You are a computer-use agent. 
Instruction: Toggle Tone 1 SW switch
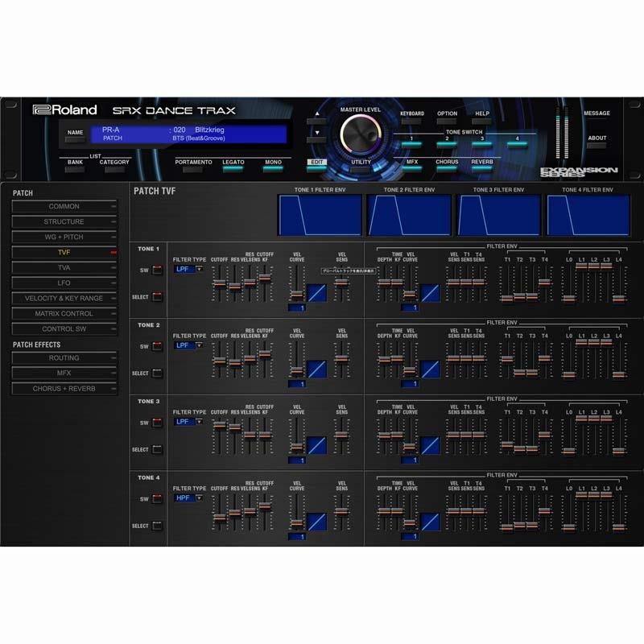point(157,270)
